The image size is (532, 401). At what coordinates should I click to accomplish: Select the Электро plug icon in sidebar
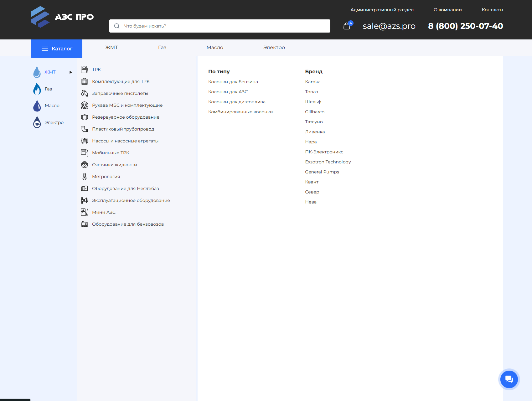click(37, 122)
